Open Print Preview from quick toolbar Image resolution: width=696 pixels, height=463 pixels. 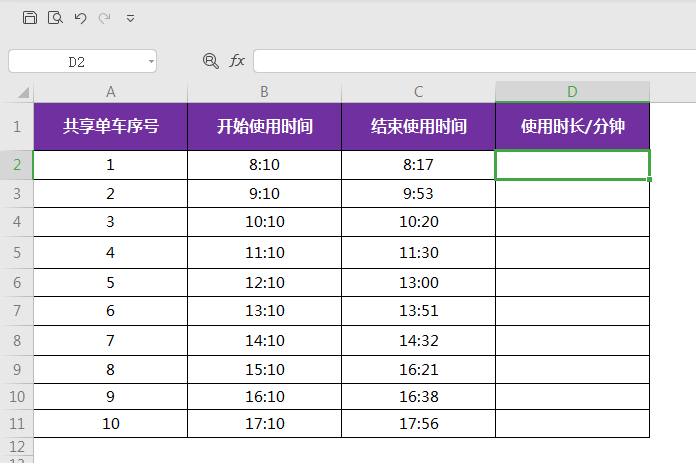coord(56,17)
